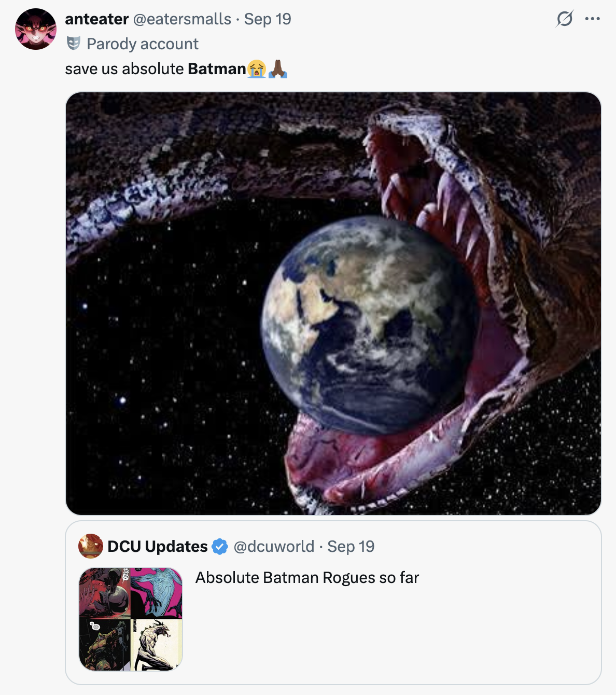
Task: Click the blue verified badge on DCU Updates
Action: click(220, 547)
